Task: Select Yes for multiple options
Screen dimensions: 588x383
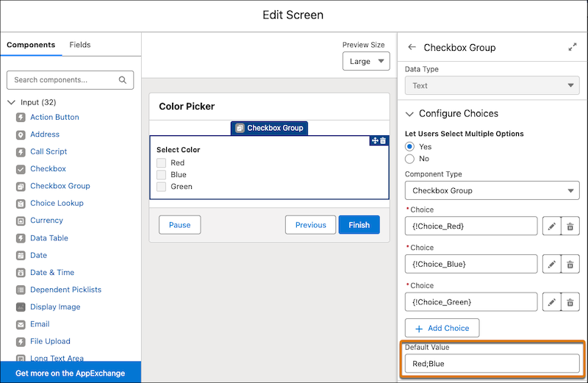Action: [409, 147]
